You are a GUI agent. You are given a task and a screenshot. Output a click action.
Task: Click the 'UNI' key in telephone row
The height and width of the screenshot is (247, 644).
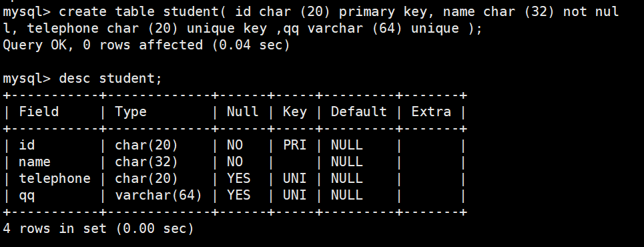(x=294, y=178)
